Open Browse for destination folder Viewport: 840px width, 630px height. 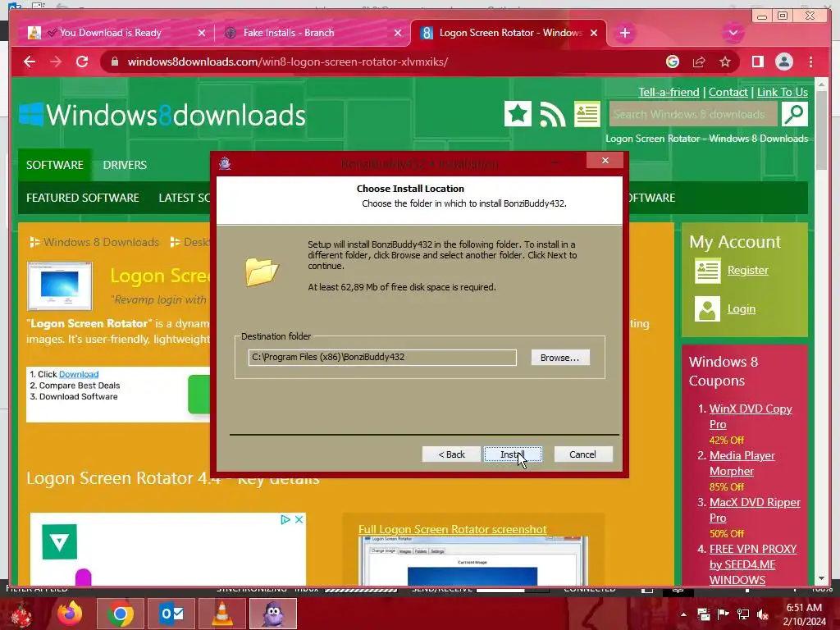pos(559,358)
